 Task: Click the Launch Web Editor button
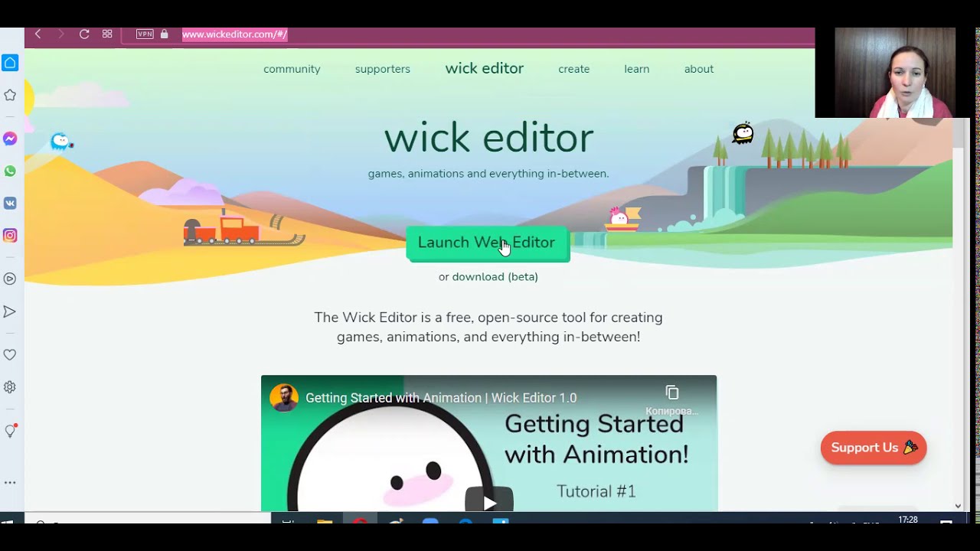[x=488, y=243]
